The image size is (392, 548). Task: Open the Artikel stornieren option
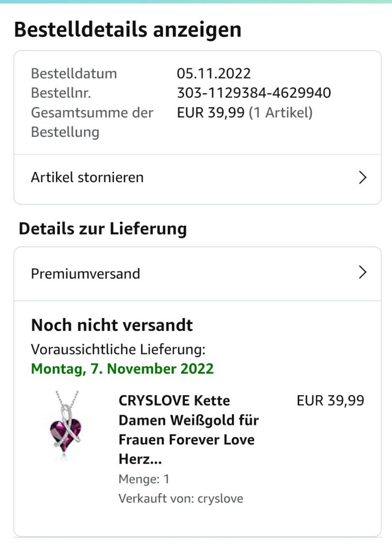pos(87,178)
